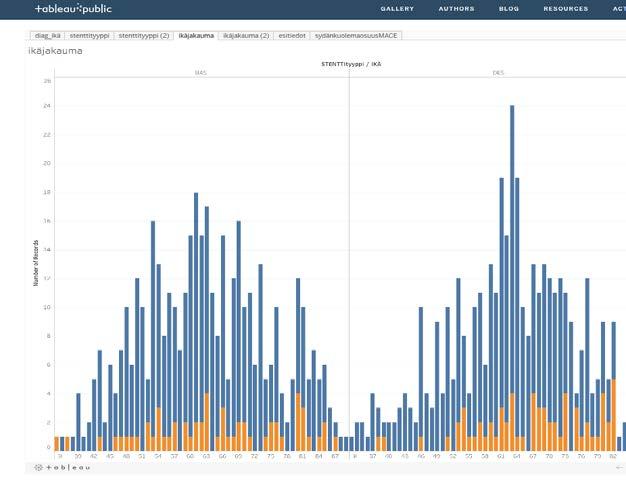Switch to the stenttityyppi tab
Image resolution: width=626 pixels, height=484 pixels.
[x=89, y=36]
